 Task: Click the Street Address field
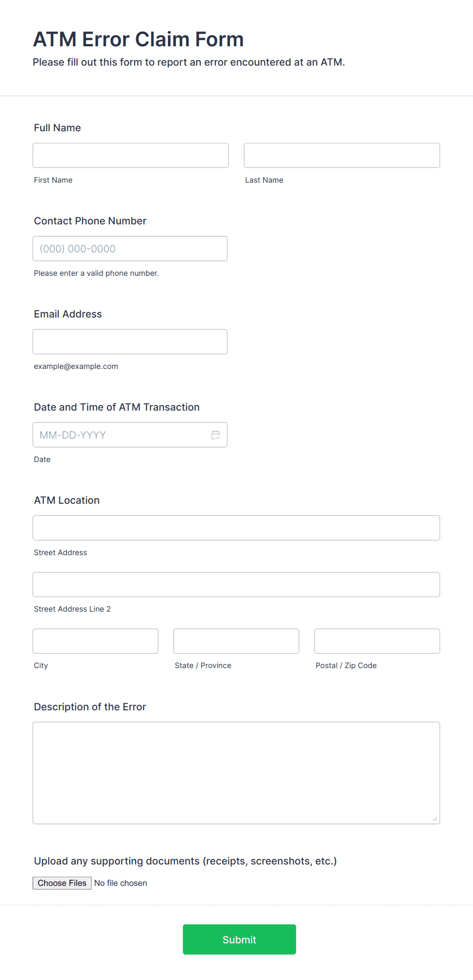tap(236, 528)
